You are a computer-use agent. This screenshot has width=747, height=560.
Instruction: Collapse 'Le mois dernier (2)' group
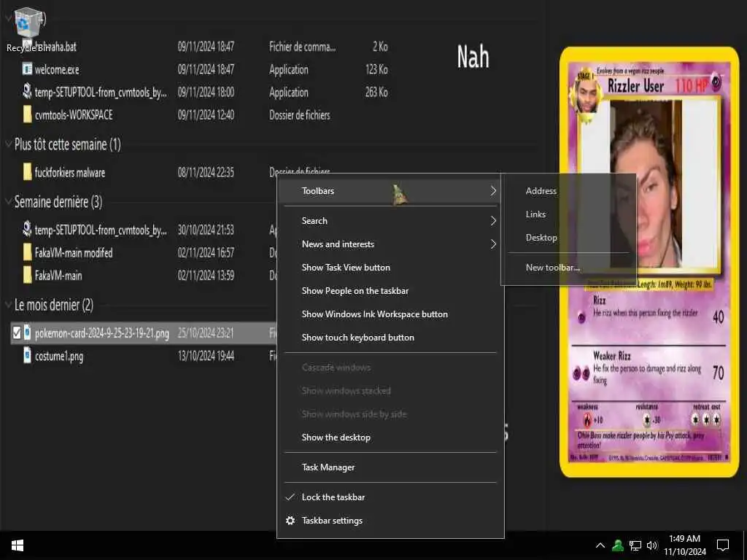pos(8,304)
